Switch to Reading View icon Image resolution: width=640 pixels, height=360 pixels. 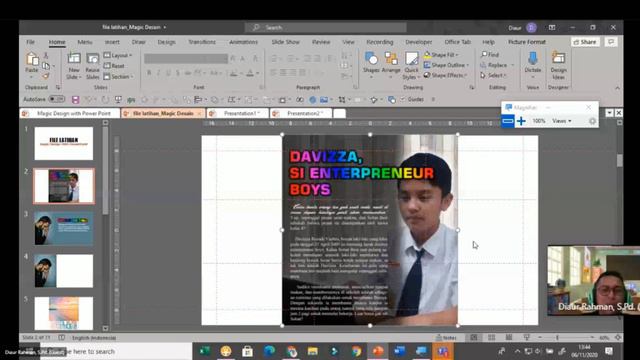click(x=509, y=338)
